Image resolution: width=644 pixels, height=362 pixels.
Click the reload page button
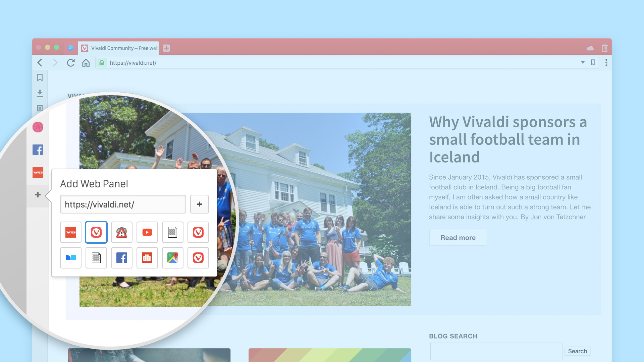pyautogui.click(x=71, y=63)
